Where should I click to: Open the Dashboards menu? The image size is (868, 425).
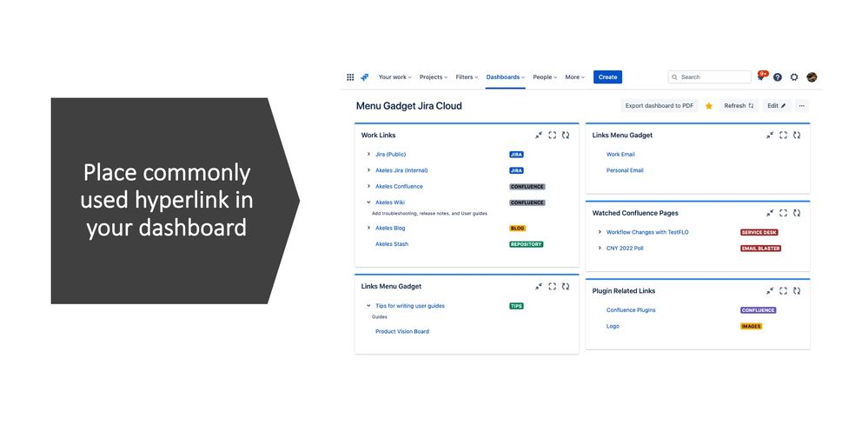click(506, 77)
